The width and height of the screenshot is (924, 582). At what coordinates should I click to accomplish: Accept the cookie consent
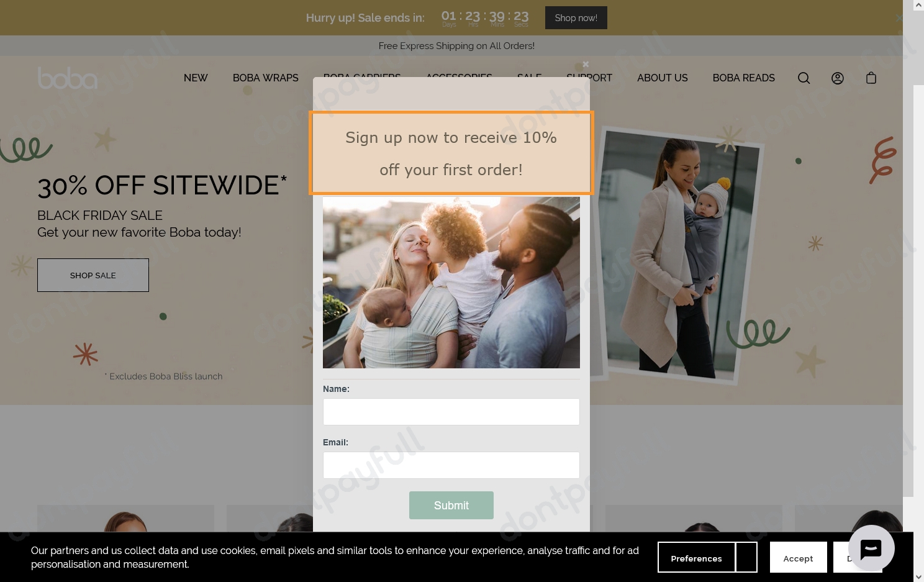pos(799,557)
